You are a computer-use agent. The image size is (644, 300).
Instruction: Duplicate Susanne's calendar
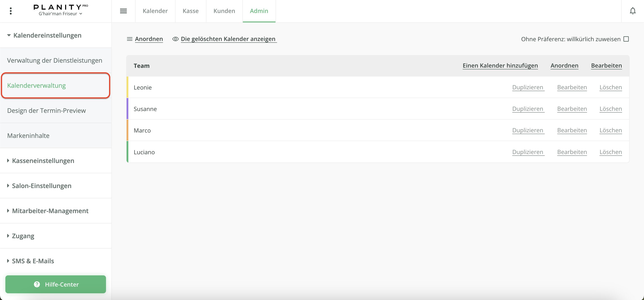(x=528, y=109)
